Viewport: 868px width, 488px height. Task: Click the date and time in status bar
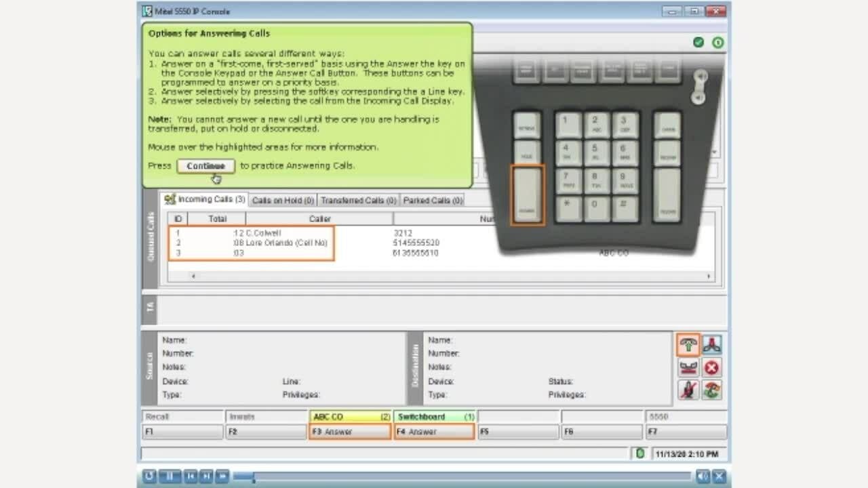pos(687,454)
